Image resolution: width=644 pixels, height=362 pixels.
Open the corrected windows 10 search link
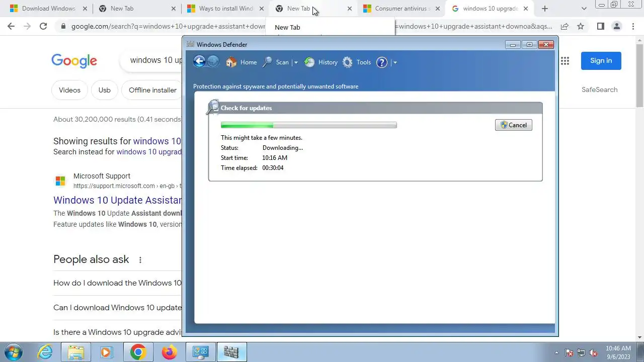(x=157, y=141)
